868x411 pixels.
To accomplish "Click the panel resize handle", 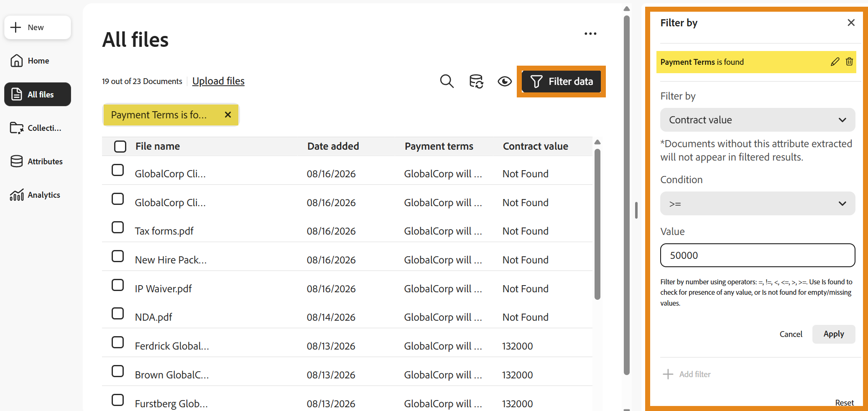I will click(x=636, y=210).
